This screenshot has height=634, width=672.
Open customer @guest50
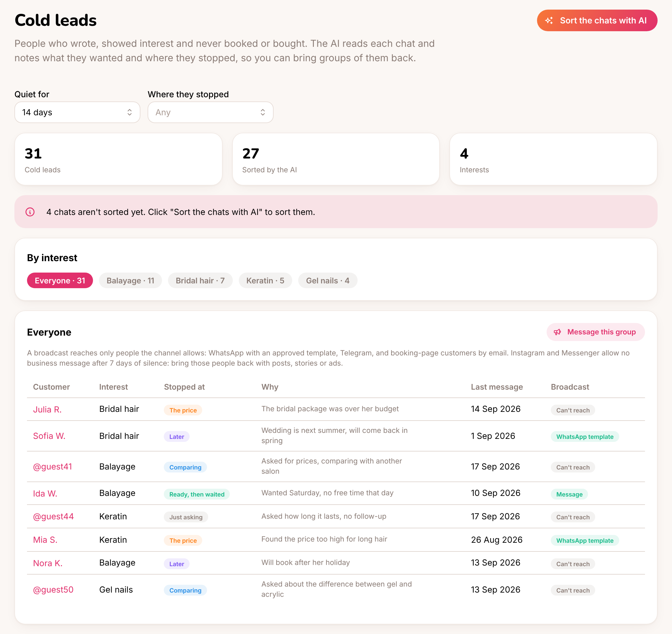(53, 590)
